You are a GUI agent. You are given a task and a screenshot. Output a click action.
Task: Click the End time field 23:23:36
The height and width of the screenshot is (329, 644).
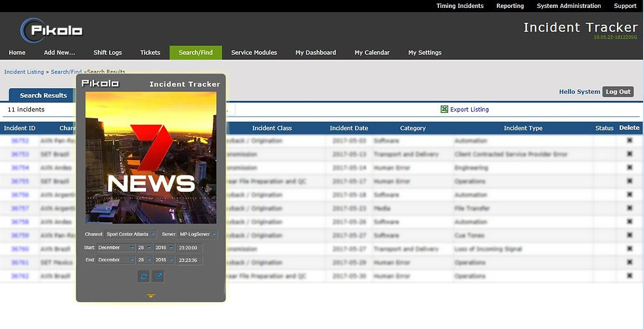click(x=189, y=260)
